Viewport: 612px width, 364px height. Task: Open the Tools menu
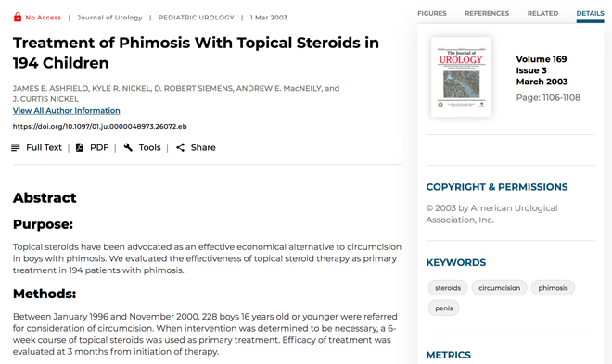(x=150, y=147)
